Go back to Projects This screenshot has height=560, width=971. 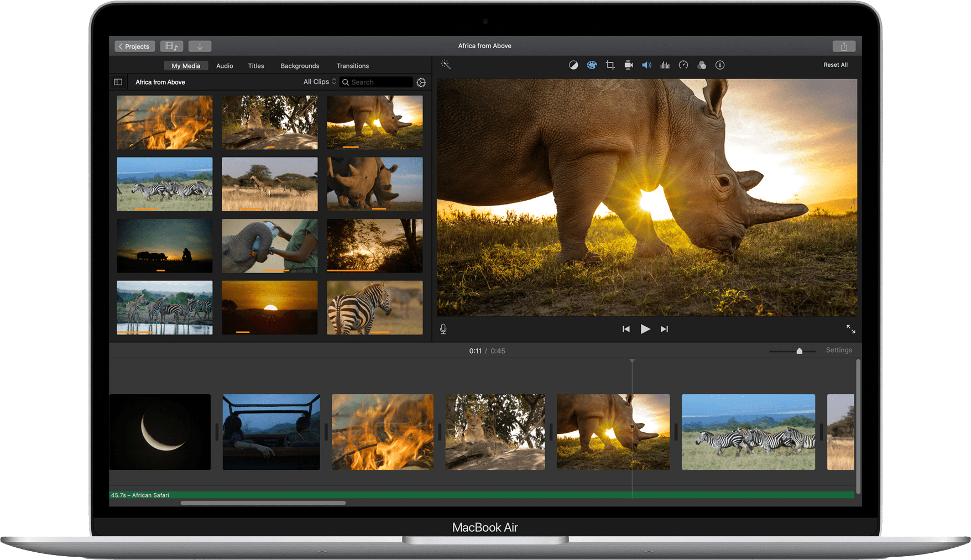tap(134, 46)
